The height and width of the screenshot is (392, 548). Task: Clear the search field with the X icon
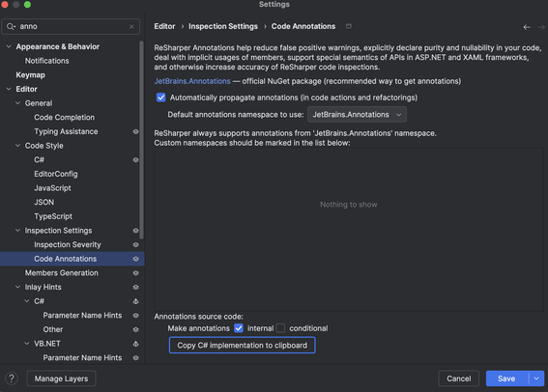coord(131,26)
